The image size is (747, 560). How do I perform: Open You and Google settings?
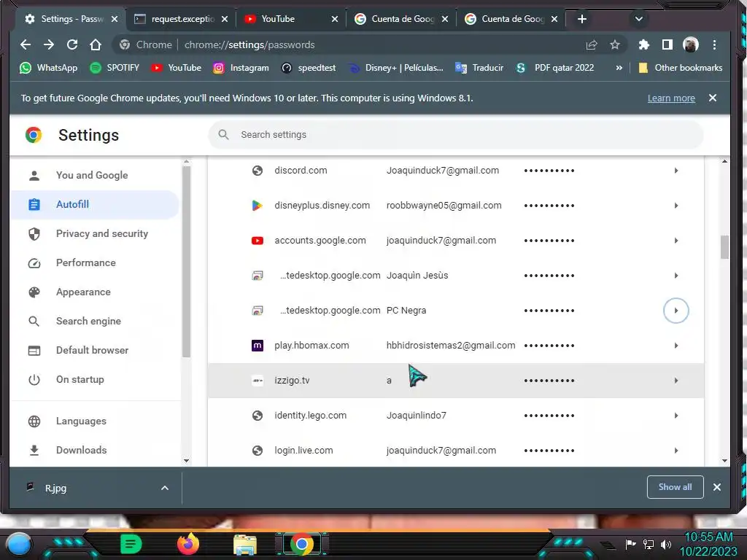point(92,175)
